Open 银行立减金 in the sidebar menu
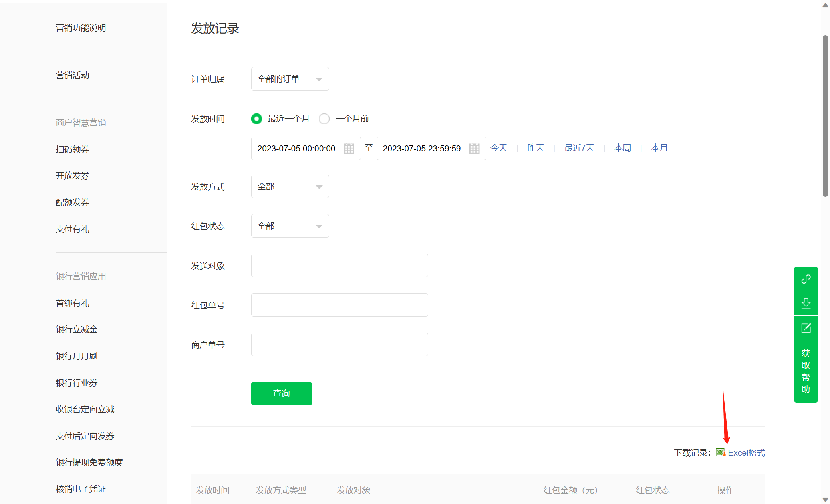Screen dimensions: 830x504 click(77, 329)
